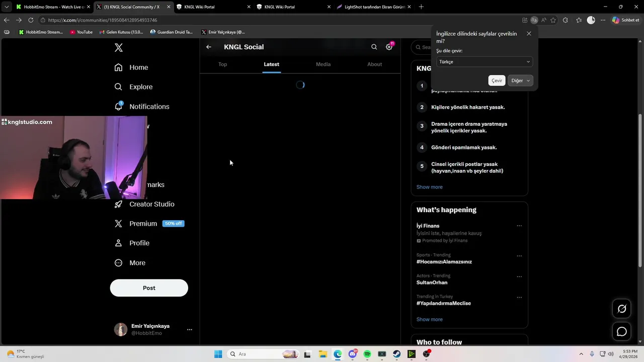Viewport: 644px width, 362px height.
Task: Open messages chat floating button
Action: pos(622,331)
